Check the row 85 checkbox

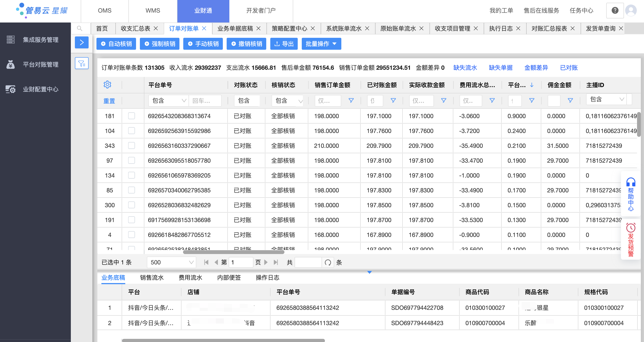[x=132, y=190]
